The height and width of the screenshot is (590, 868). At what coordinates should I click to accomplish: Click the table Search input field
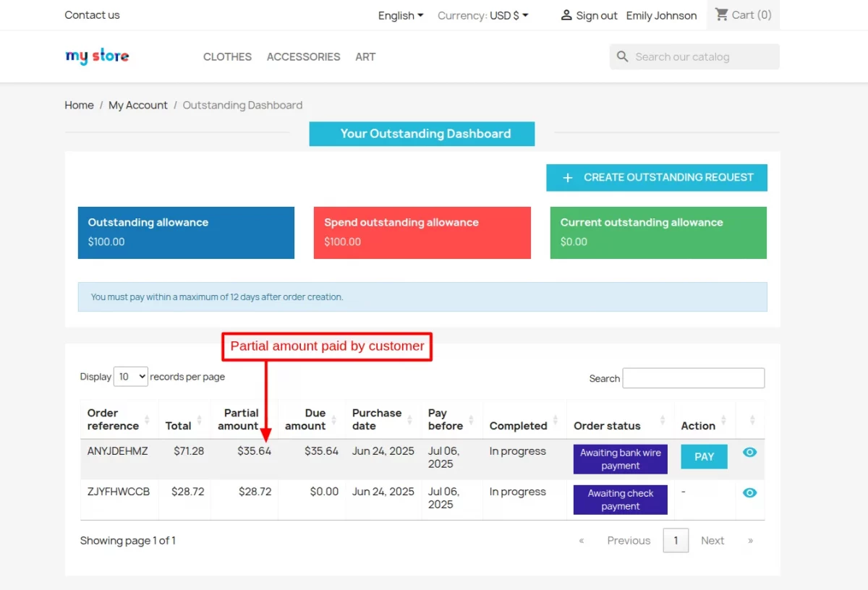pyautogui.click(x=694, y=378)
